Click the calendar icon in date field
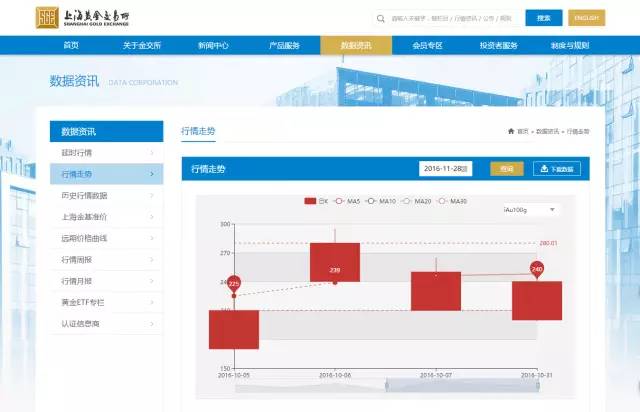640x412 pixels. 465,169
